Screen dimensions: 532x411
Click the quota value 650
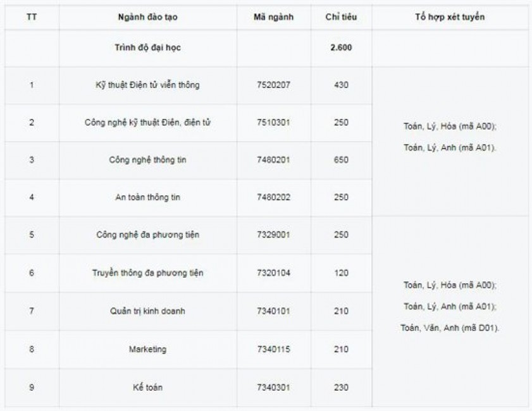tap(341, 160)
